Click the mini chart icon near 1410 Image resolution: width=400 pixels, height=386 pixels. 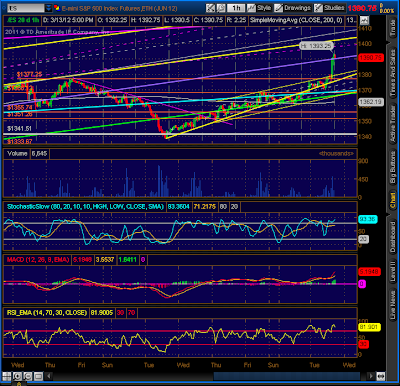click(x=364, y=20)
